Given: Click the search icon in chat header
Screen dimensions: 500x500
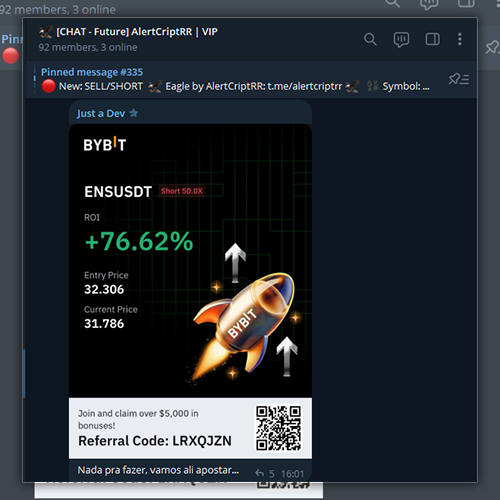Looking at the screenshot, I should tap(370, 39).
